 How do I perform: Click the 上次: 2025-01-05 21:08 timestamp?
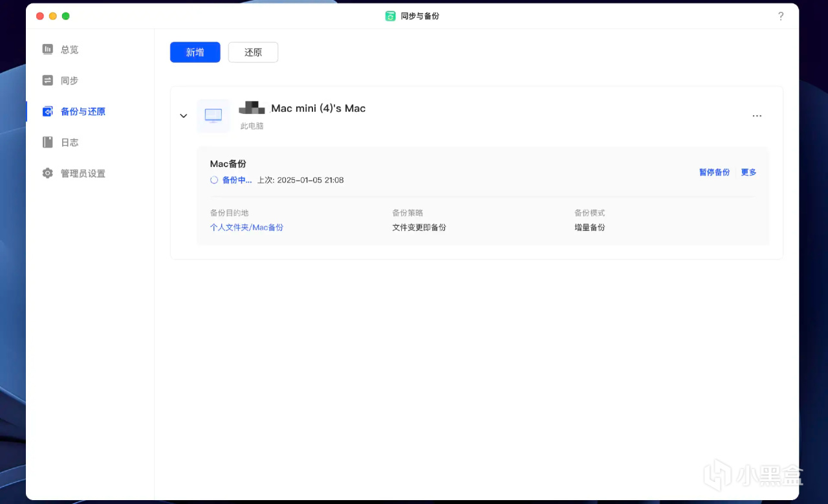tap(301, 180)
